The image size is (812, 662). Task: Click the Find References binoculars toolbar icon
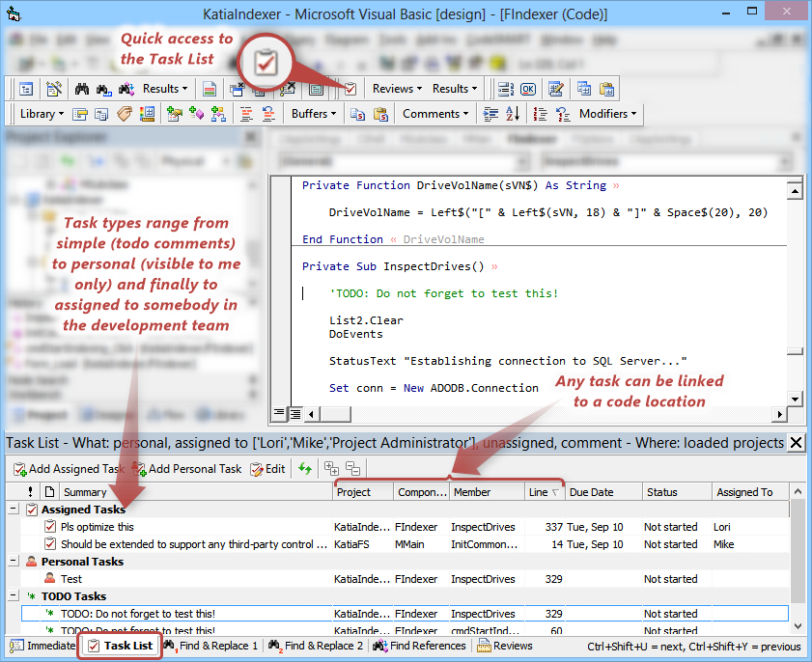click(x=126, y=89)
